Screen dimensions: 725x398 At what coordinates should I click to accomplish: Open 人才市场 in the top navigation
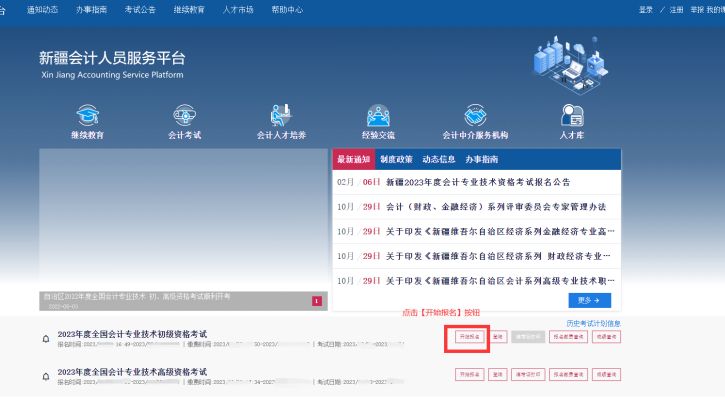coord(238,9)
